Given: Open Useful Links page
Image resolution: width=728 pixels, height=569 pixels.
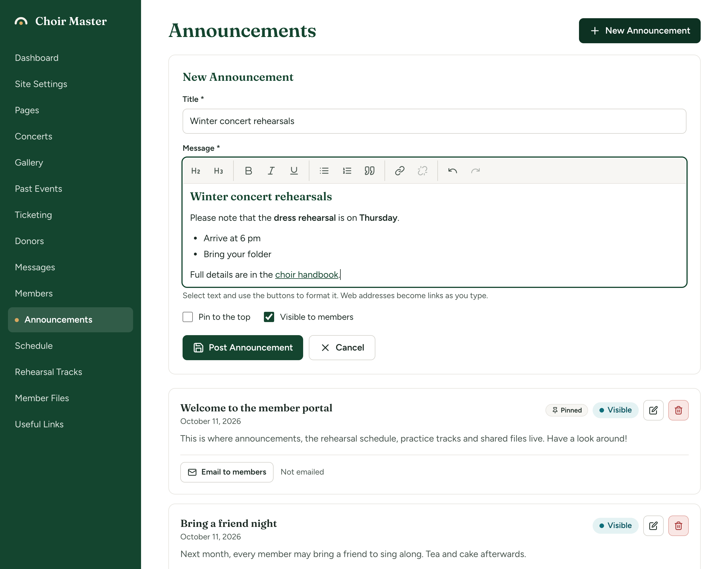Looking at the screenshot, I should click(70, 424).
